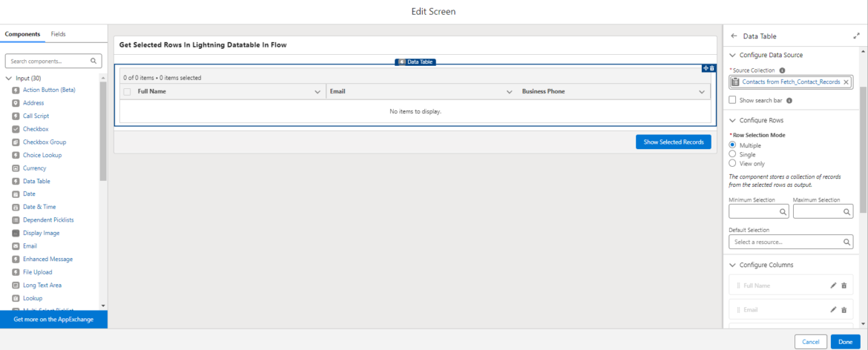The height and width of the screenshot is (350, 868).
Task: Select the Single row selection mode
Action: (733, 154)
